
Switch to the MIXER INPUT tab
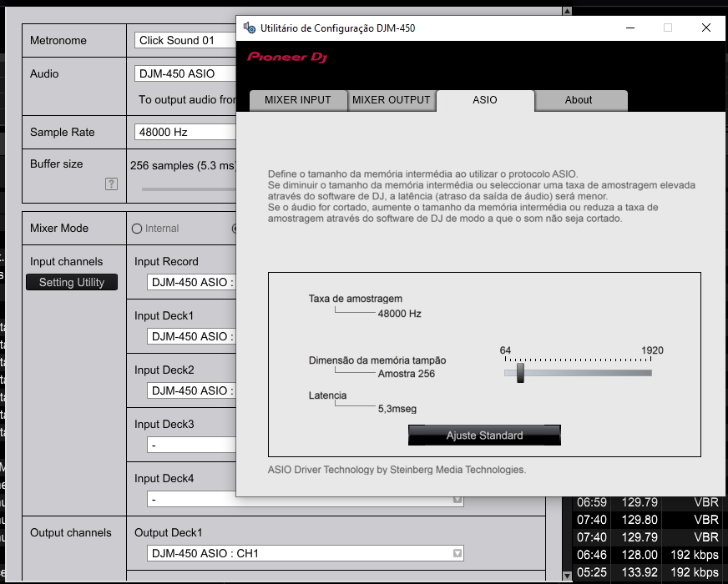tap(298, 100)
